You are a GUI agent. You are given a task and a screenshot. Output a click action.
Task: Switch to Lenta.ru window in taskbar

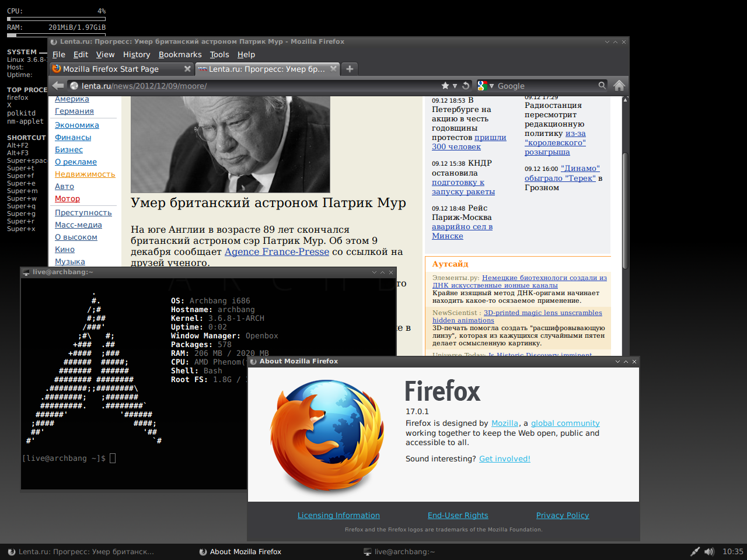(81, 552)
